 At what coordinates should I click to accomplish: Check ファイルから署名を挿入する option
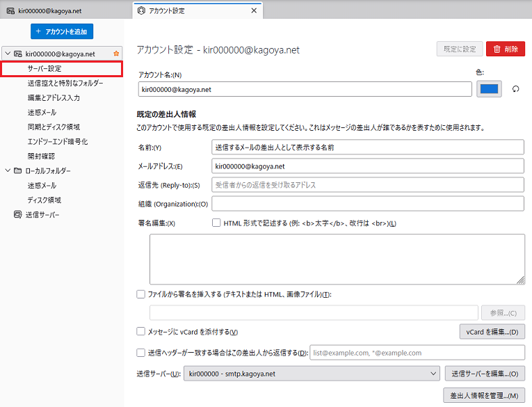(x=140, y=294)
